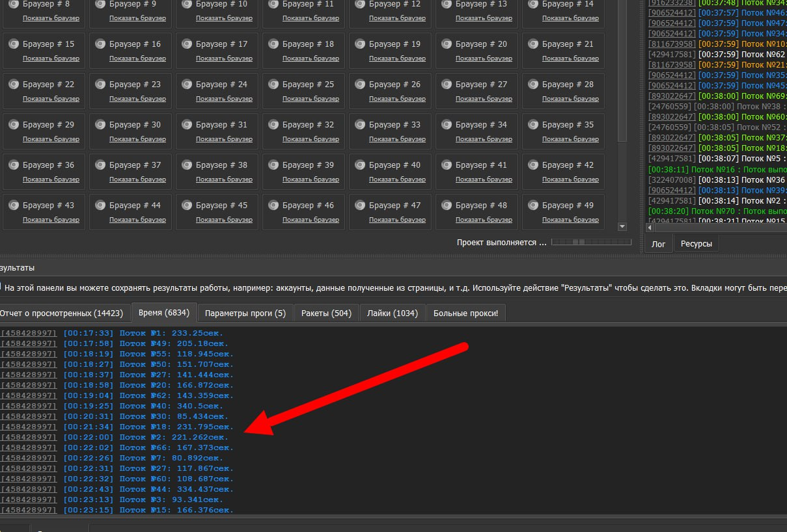This screenshot has width=787, height=532.
Task: Click the ID link in the Поток №2 221.262сек row
Action: click(29, 437)
